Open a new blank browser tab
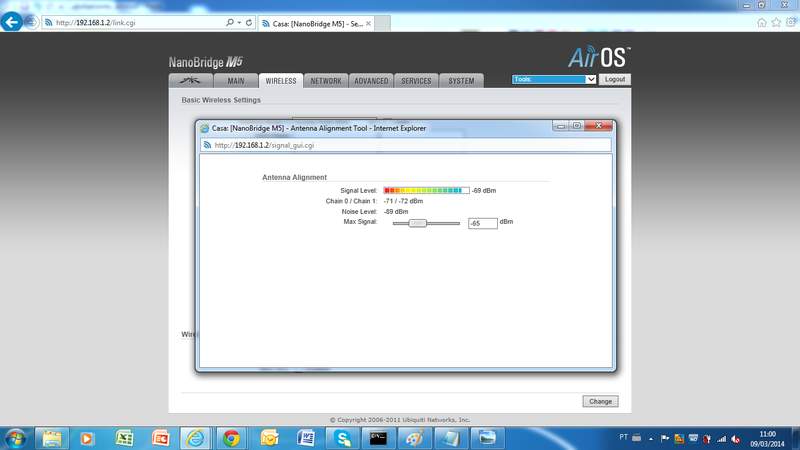This screenshot has height=450, width=800. 382,23
